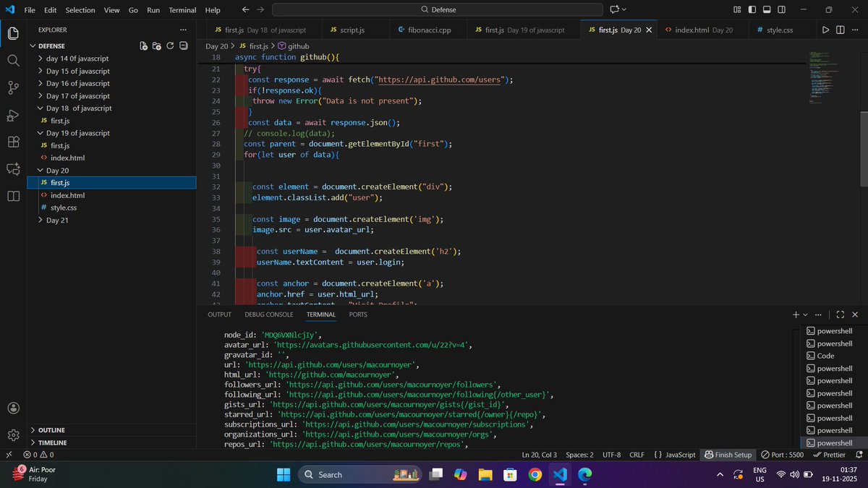Open terminal panel more actions ellipsis

[x=818, y=314]
